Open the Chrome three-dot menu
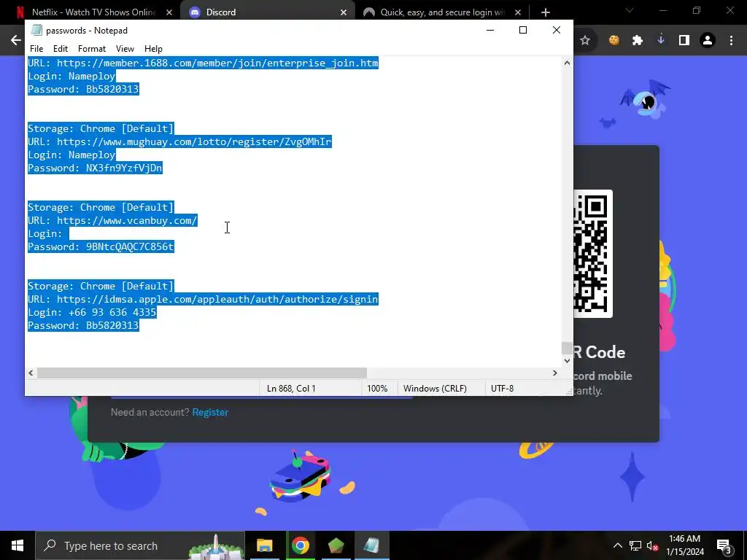The width and height of the screenshot is (747, 560). tap(731, 41)
